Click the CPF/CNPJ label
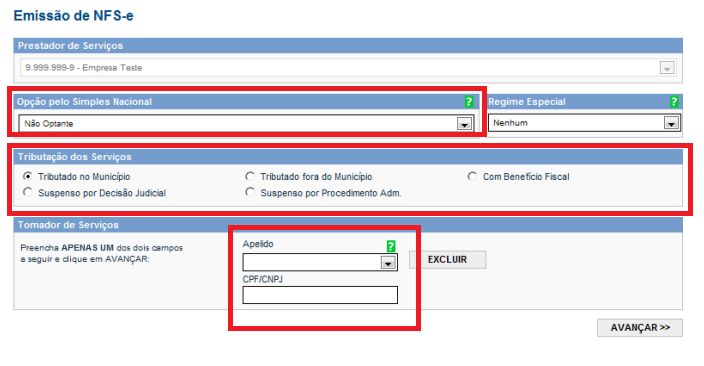This screenshot has width=704, height=366. point(263,279)
